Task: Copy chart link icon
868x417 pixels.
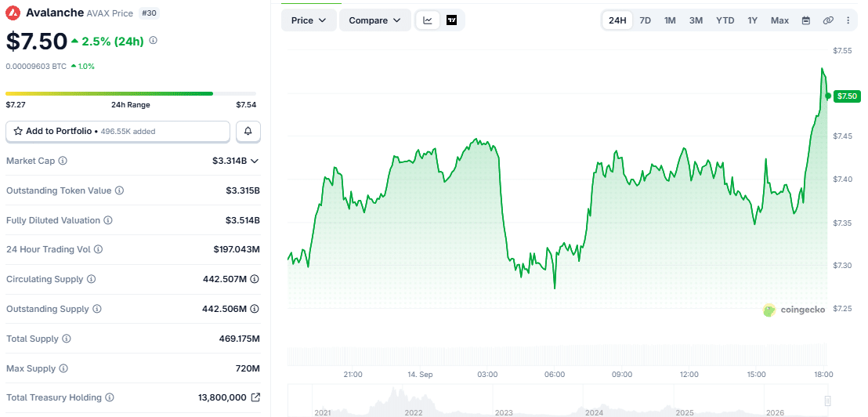Action: point(828,20)
